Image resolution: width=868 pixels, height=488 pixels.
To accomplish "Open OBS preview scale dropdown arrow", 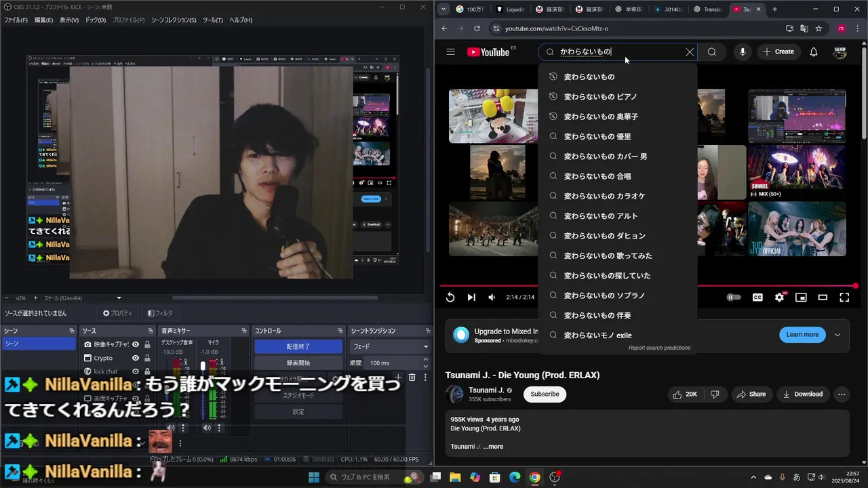I will pyautogui.click(x=119, y=298).
